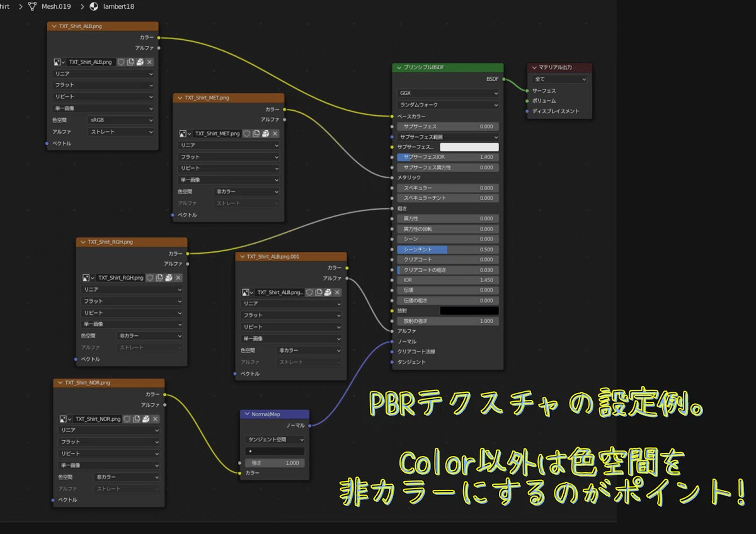Screen dimensions: 756x534
Task: Open 非カラー 色空間 dropdown in TXT_Shirt_MET.png node
Action: click(247, 191)
